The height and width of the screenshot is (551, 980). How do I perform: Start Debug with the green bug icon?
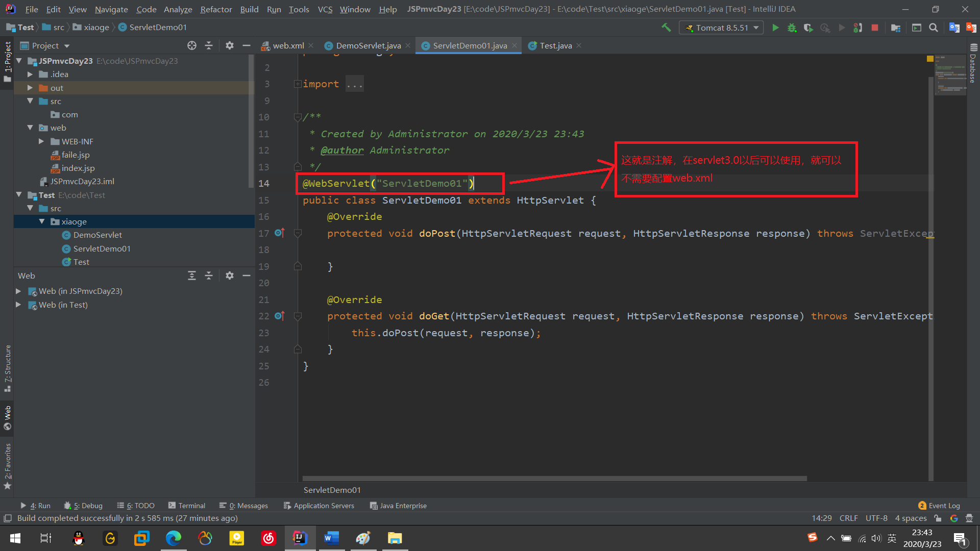click(x=792, y=28)
